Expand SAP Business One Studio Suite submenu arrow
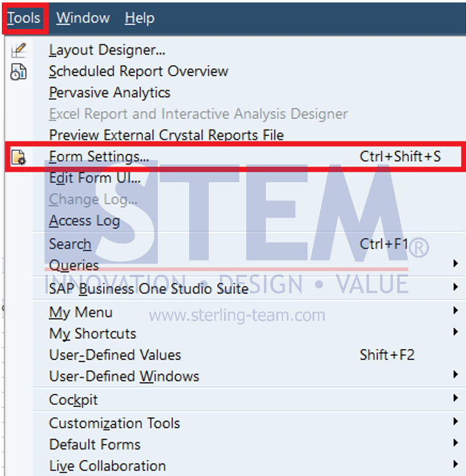This screenshot has height=476, width=466. (x=456, y=287)
